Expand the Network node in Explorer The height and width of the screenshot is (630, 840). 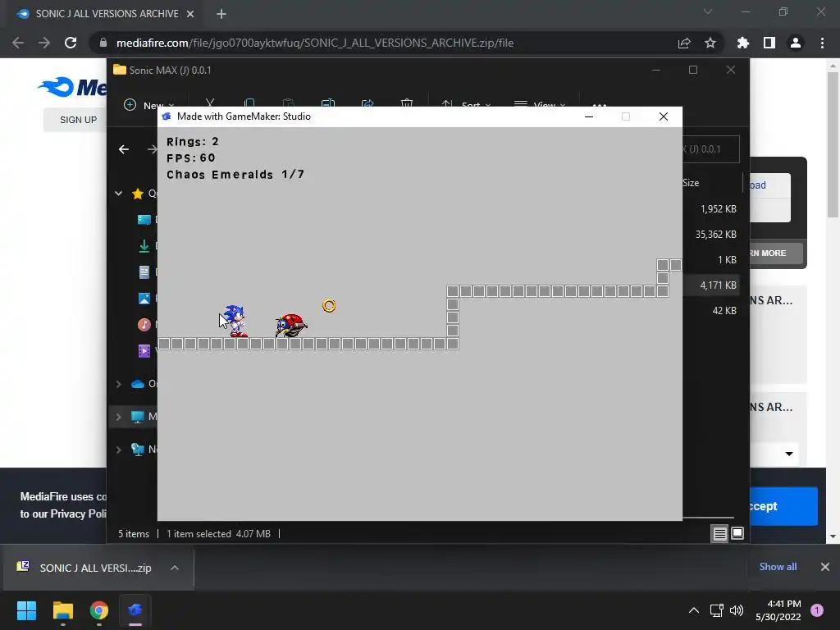118,450
